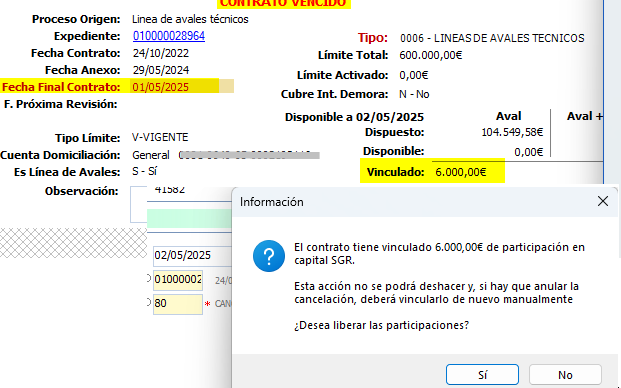Decline by clicking the No button

[565, 375]
